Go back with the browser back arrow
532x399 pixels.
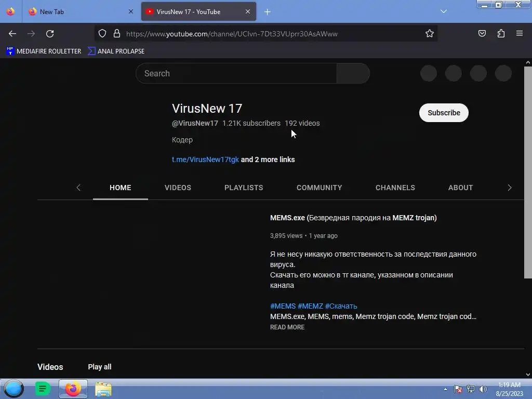pyautogui.click(x=12, y=34)
